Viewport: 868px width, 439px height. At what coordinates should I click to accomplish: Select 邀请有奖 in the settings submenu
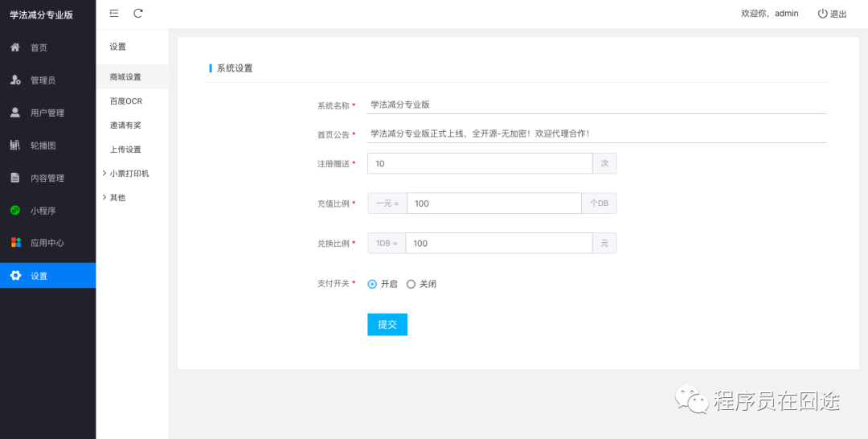pyautogui.click(x=133, y=125)
